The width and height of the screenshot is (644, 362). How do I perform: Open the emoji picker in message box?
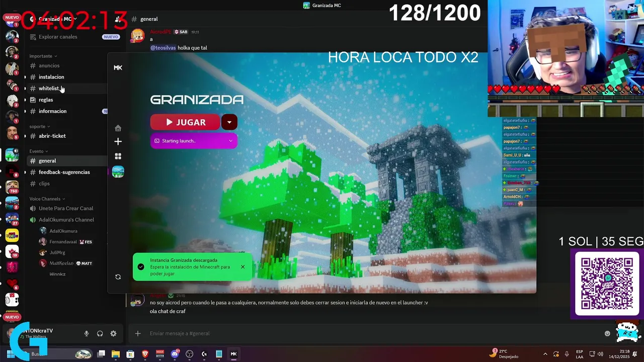pyautogui.click(x=607, y=333)
